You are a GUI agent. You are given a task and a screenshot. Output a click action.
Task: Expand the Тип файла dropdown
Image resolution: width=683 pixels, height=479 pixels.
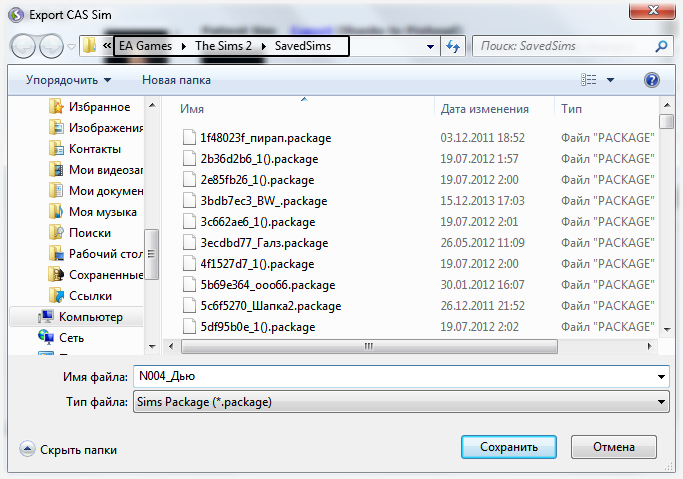coord(661,402)
